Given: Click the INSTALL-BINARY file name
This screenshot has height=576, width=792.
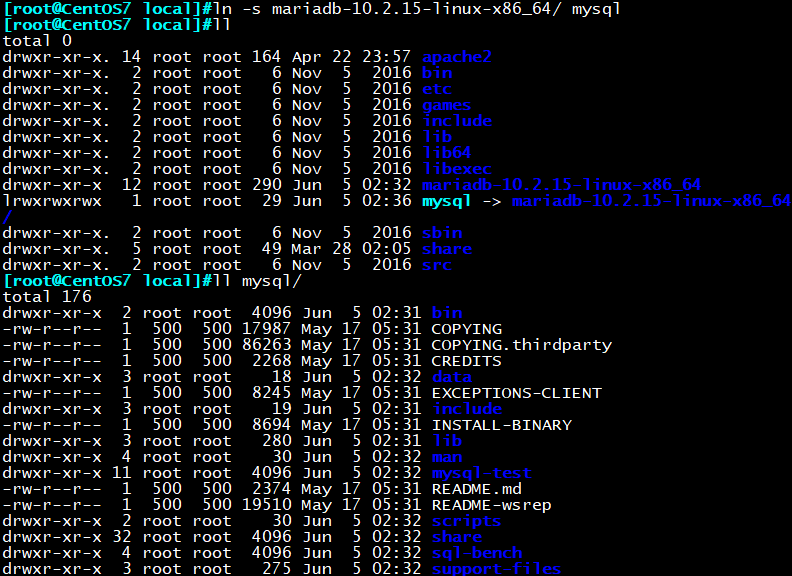Looking at the screenshot, I should 502,425.
